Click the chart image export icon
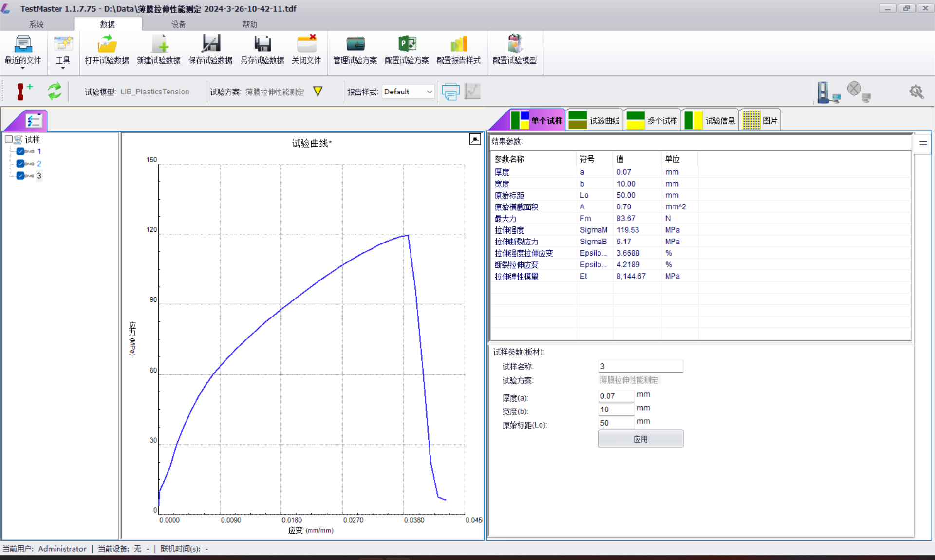This screenshot has width=935, height=560. [475, 140]
